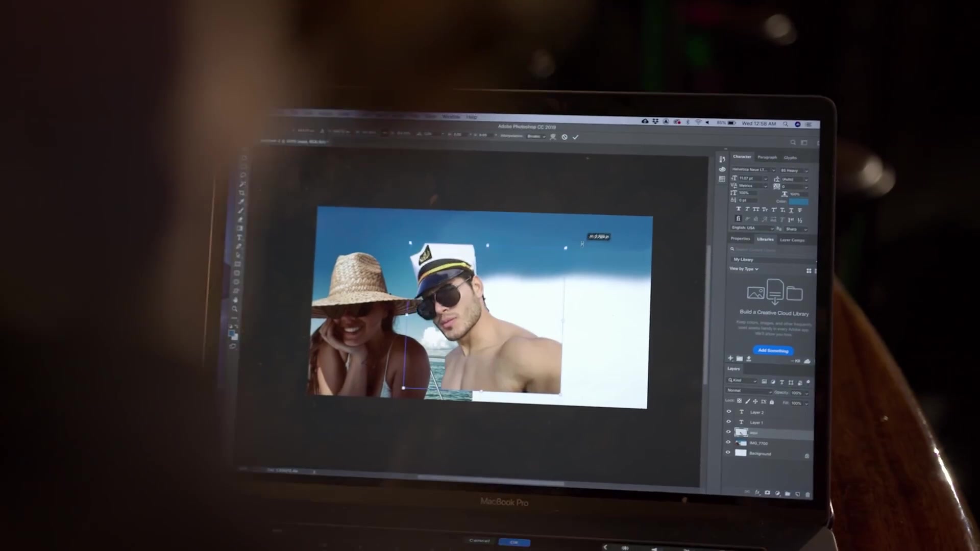Hide Layer 2 with its eye icon
This screenshot has height=551, width=980.
pyautogui.click(x=729, y=411)
